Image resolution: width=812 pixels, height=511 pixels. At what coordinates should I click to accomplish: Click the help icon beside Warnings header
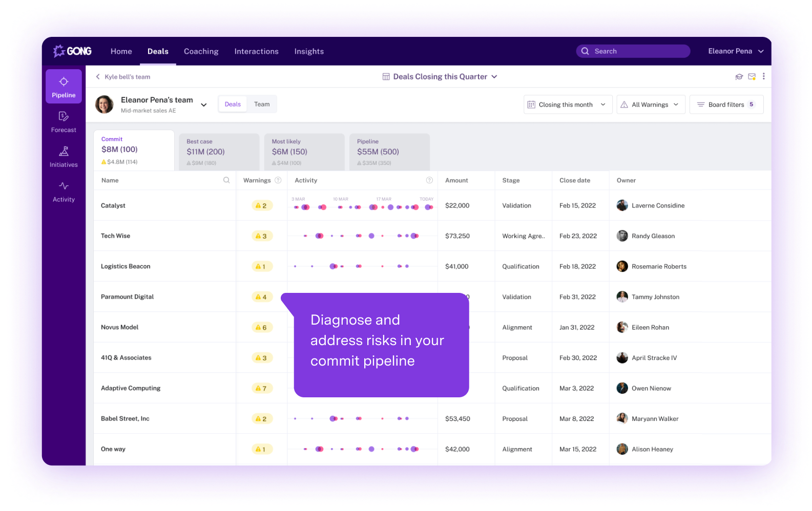(278, 180)
